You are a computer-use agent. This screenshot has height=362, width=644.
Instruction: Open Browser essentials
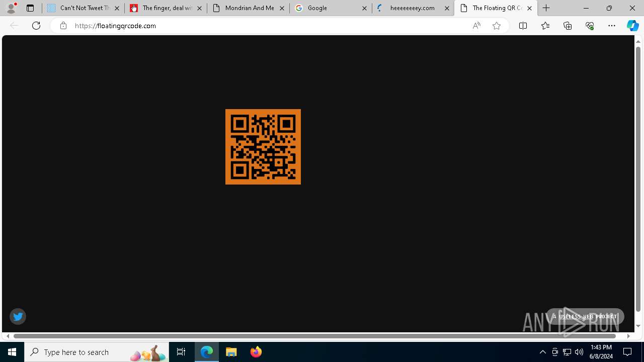point(590,26)
